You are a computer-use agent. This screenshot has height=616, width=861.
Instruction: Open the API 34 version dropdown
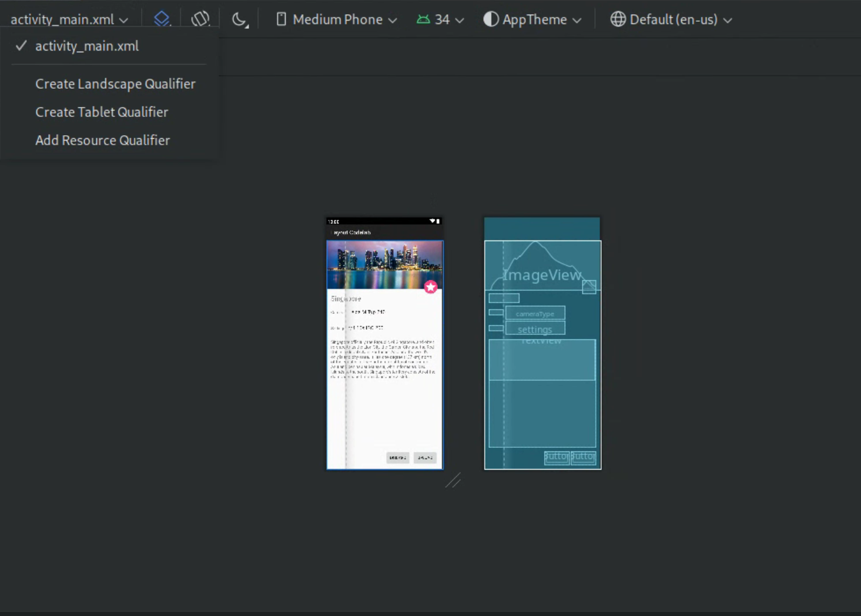pos(440,19)
